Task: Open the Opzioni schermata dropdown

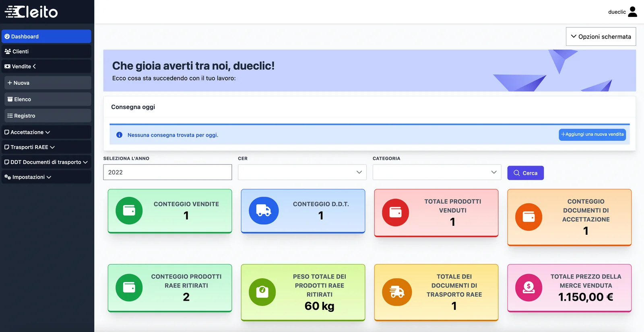Action: tap(601, 37)
